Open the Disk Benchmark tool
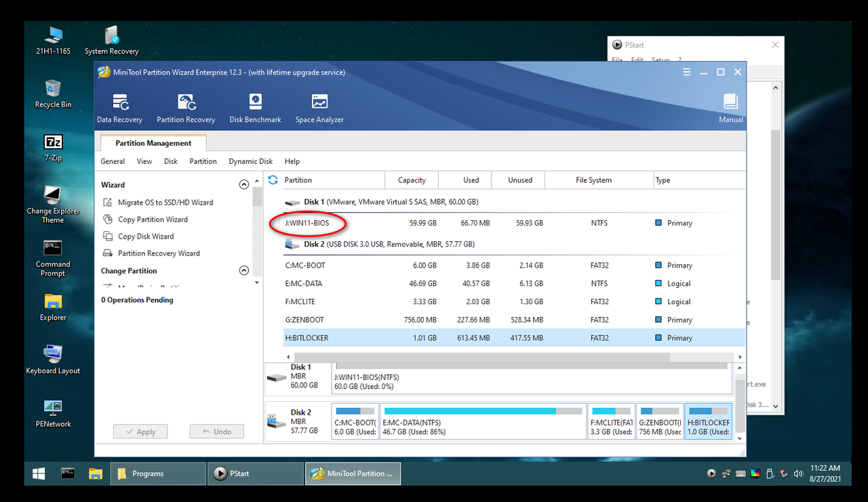 (255, 108)
